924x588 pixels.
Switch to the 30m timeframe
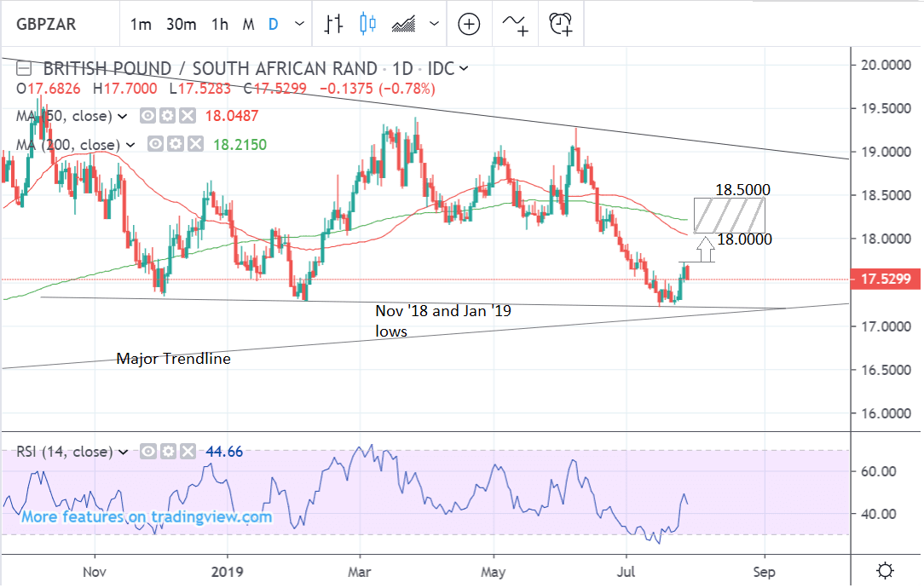182,25
